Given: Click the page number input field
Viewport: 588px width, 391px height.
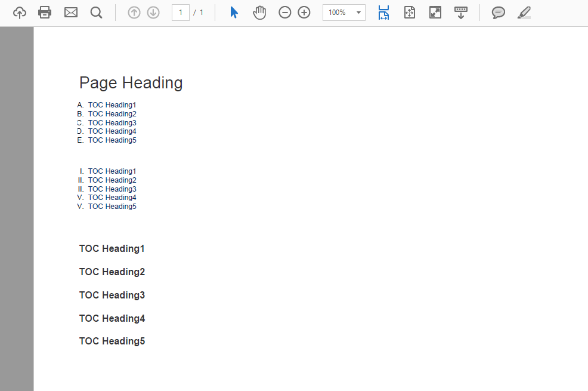Looking at the screenshot, I should click(x=180, y=13).
